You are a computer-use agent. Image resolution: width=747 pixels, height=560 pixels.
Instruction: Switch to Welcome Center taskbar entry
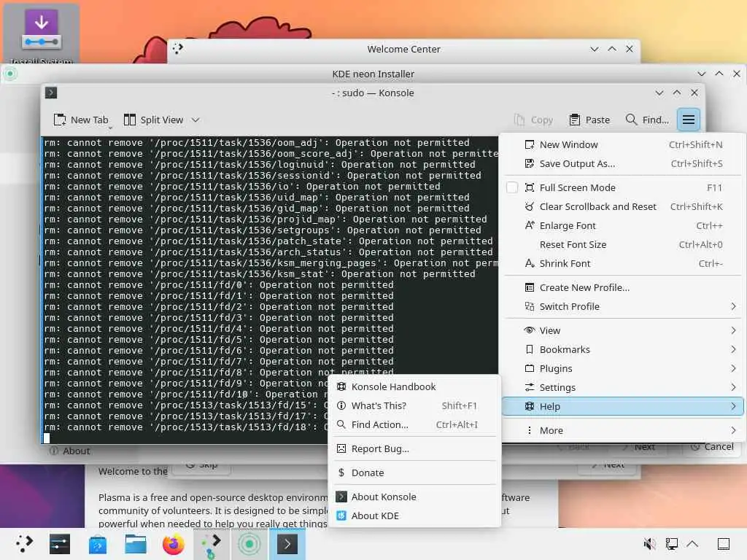coord(212,544)
